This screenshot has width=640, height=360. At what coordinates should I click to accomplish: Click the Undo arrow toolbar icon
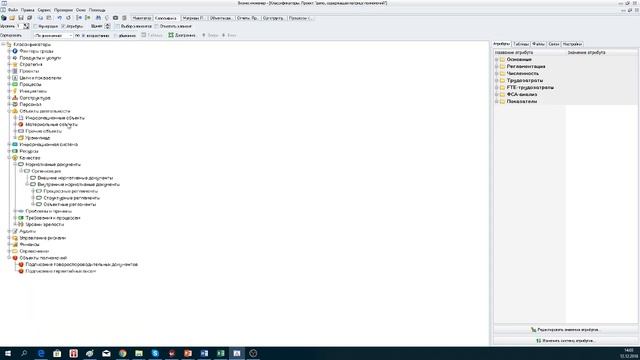(x=60, y=18)
